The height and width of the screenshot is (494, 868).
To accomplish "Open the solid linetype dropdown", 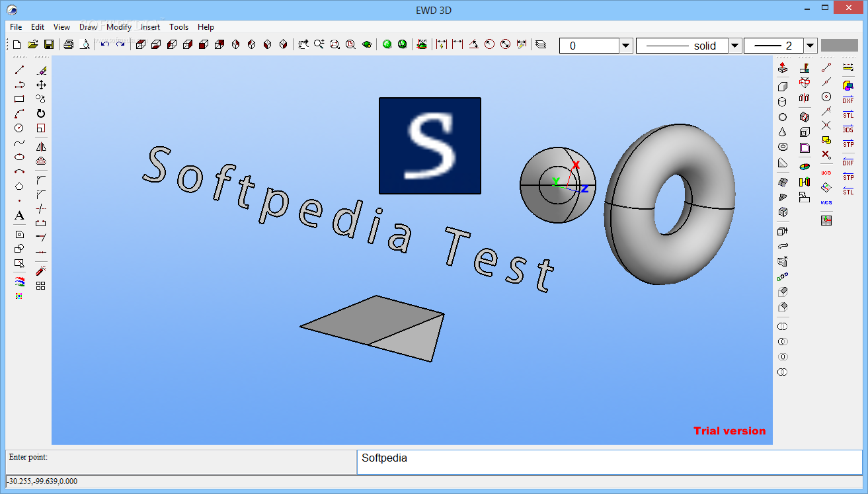I will [734, 46].
